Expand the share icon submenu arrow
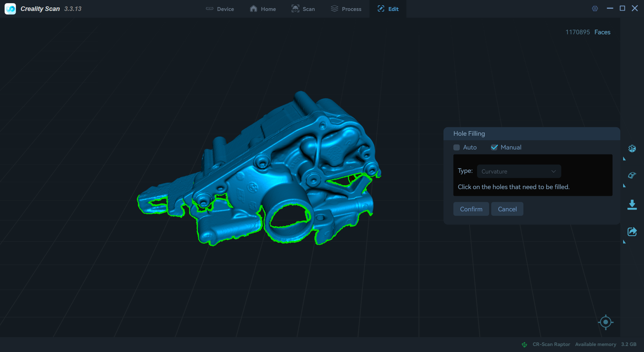 [624, 242]
